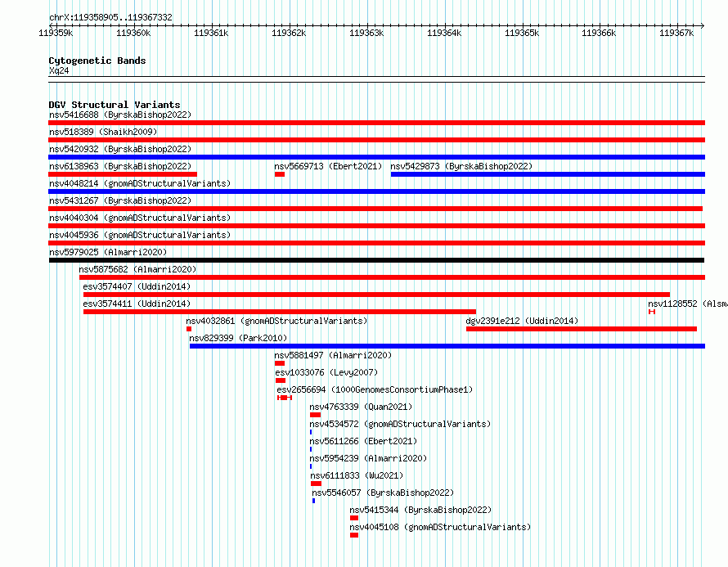728x567 pixels.
Task: Click the red bar under esv3574411
Action: click(280, 312)
